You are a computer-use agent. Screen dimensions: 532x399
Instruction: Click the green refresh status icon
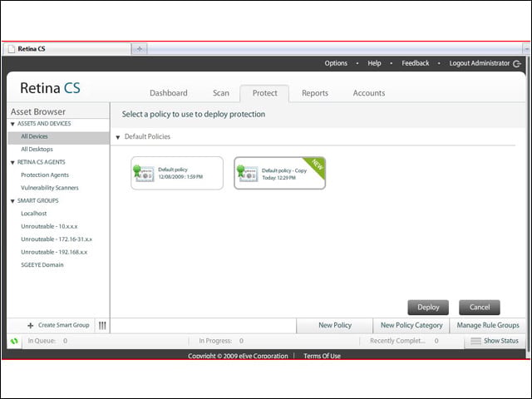[x=14, y=341]
